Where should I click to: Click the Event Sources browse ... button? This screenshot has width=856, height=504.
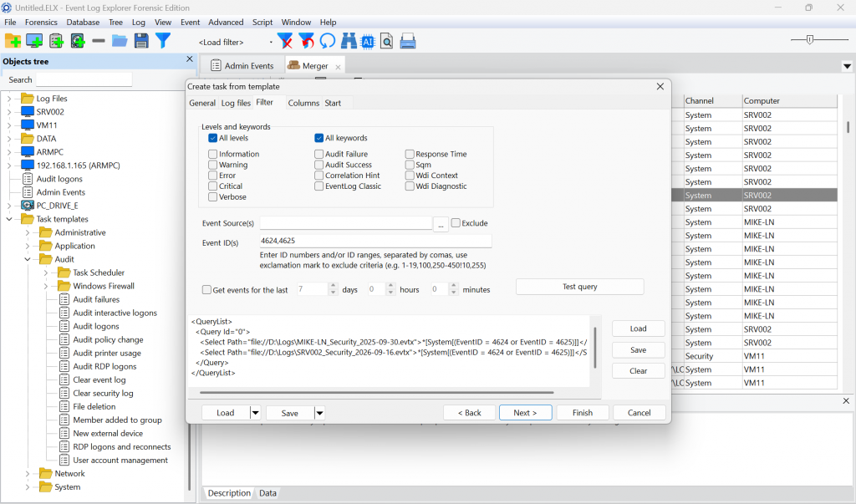pos(441,223)
